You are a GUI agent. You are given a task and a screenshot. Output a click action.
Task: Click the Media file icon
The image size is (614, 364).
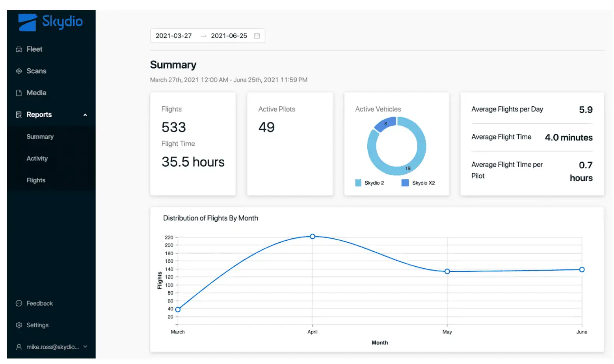coord(19,93)
